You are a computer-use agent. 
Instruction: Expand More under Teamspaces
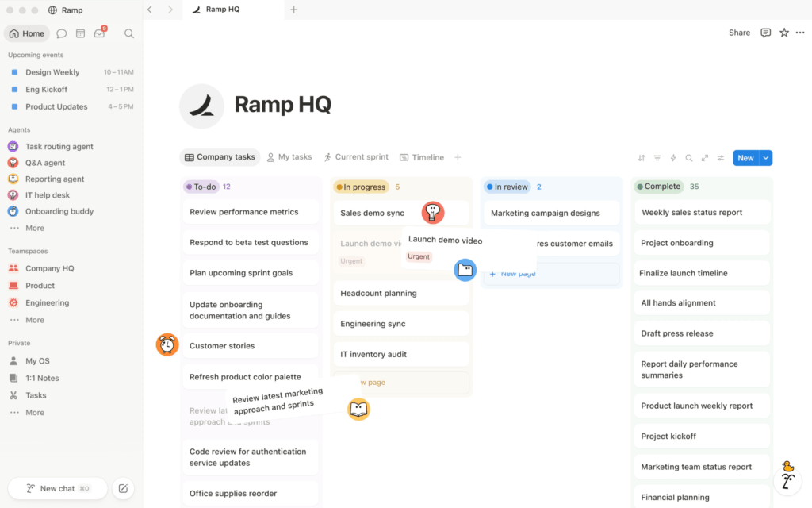35,320
